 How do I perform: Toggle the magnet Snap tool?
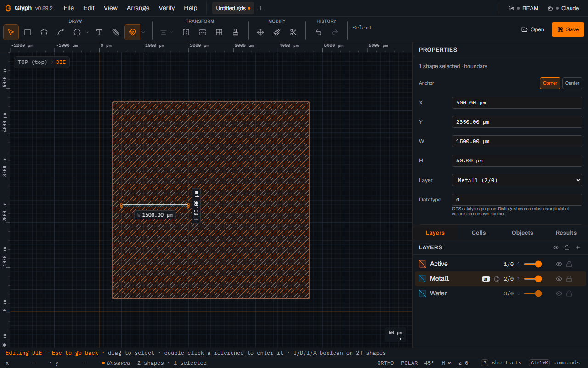(132, 32)
